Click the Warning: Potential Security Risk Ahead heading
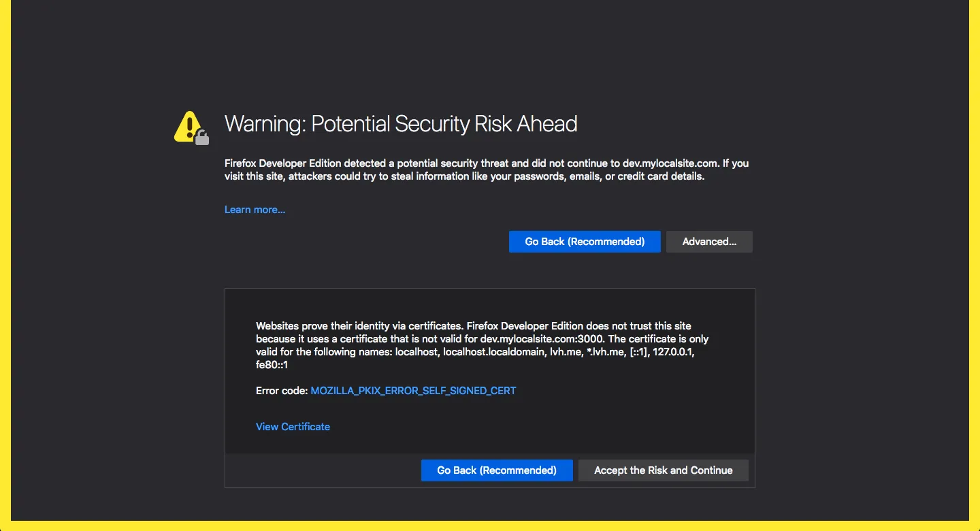Screen dimensions: 980x531 point(401,124)
